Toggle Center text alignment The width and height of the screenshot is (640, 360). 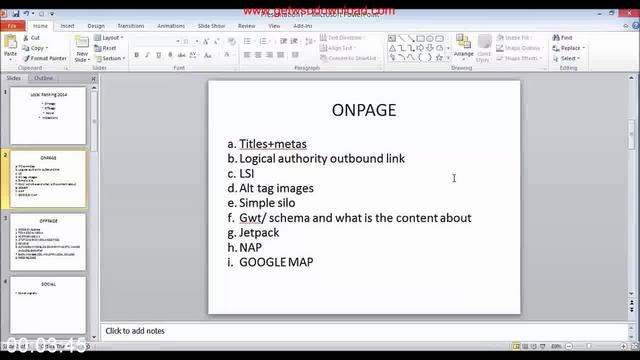coord(258,55)
